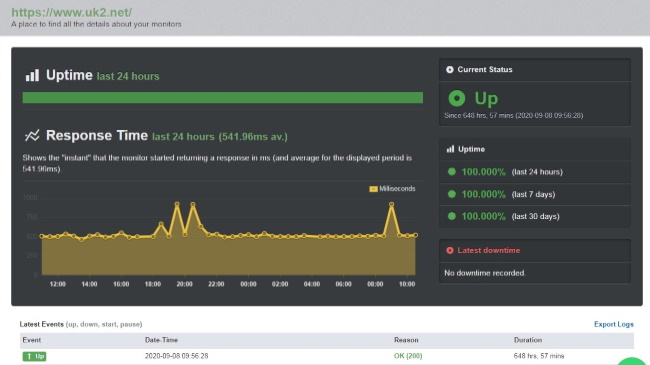Click the Reason column header

[x=406, y=340]
